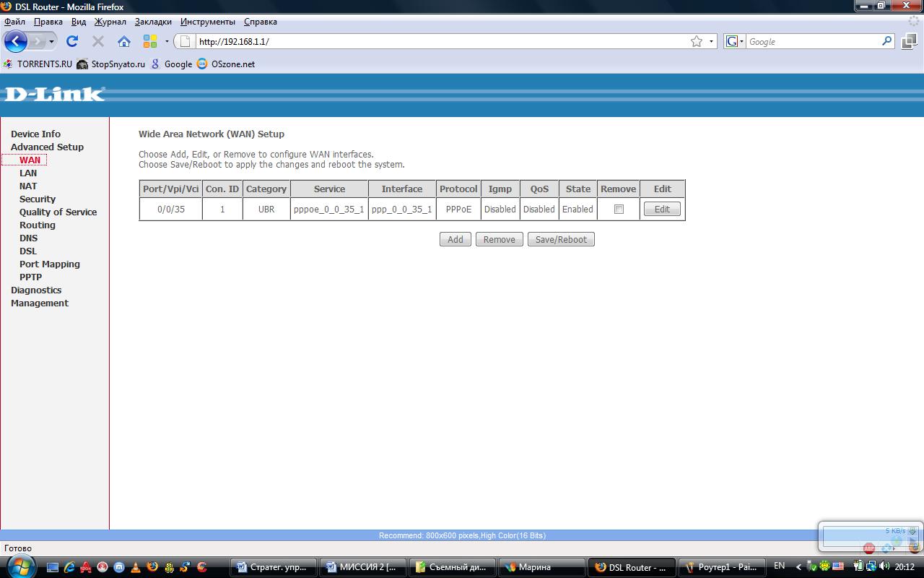924x578 pixels.
Task: Open the DNS settings page
Action: (x=28, y=238)
